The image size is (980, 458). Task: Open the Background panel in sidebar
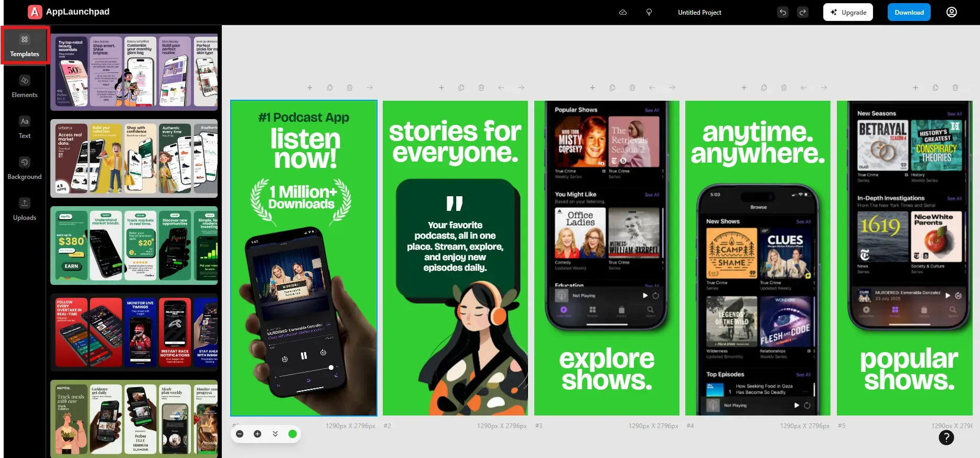(25, 168)
